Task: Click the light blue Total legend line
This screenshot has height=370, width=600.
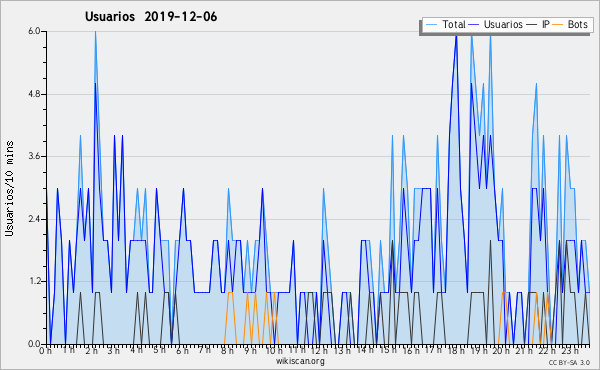Action: click(431, 25)
